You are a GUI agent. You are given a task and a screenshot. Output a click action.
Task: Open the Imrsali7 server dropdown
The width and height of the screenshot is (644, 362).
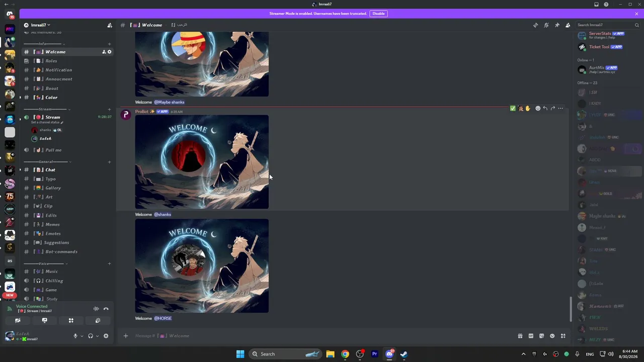(x=41, y=25)
